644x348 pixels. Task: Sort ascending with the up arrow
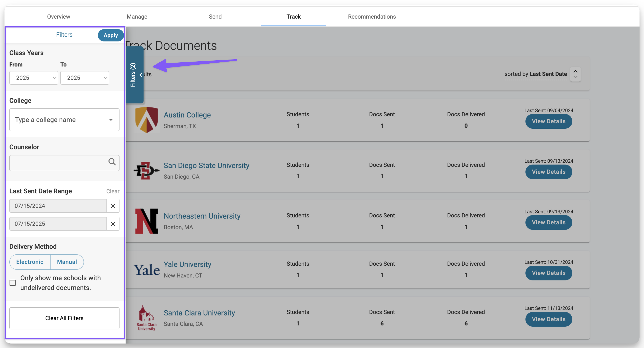click(x=575, y=71)
